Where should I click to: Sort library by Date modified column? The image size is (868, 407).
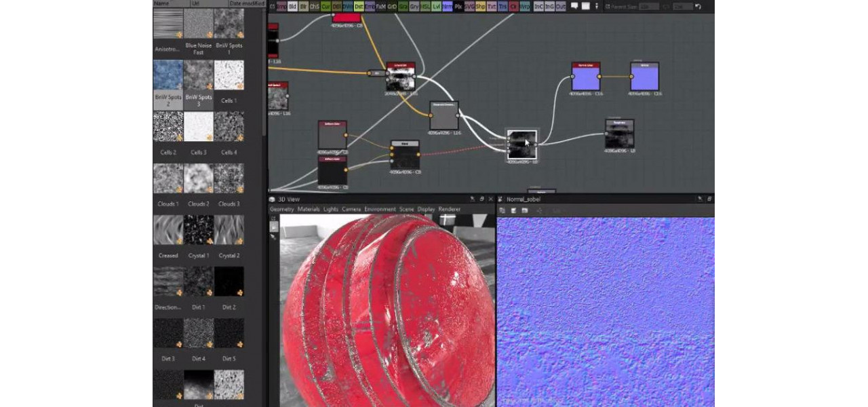coord(246,3)
